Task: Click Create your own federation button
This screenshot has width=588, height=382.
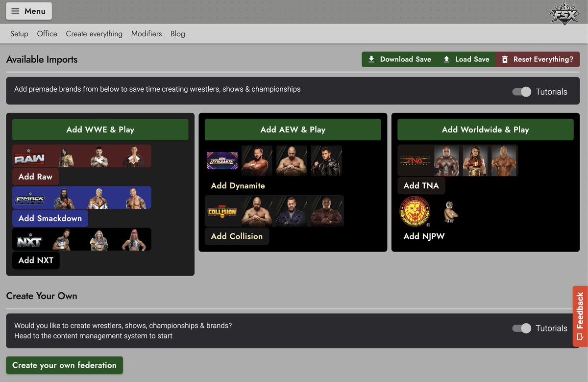Action: (65, 365)
